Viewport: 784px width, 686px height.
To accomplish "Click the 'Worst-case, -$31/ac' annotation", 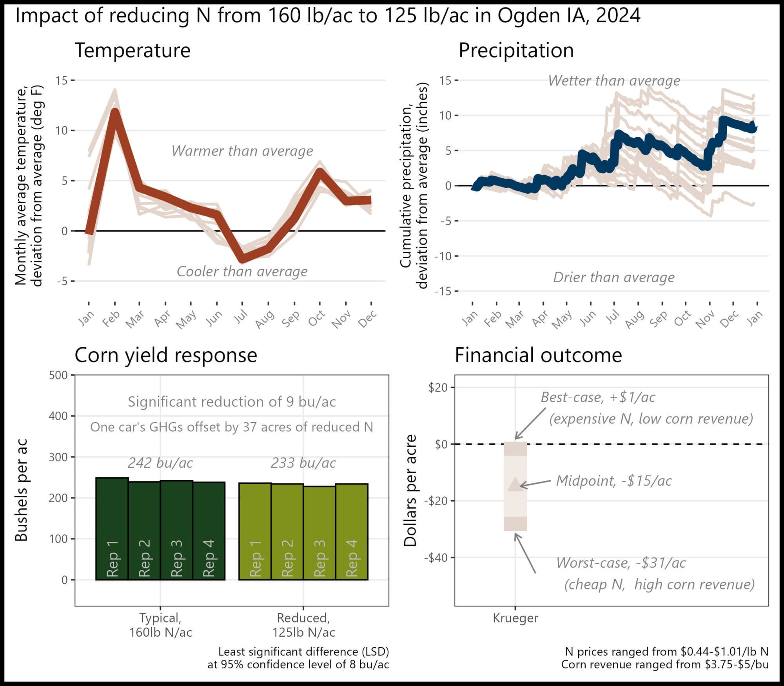I will [621, 563].
